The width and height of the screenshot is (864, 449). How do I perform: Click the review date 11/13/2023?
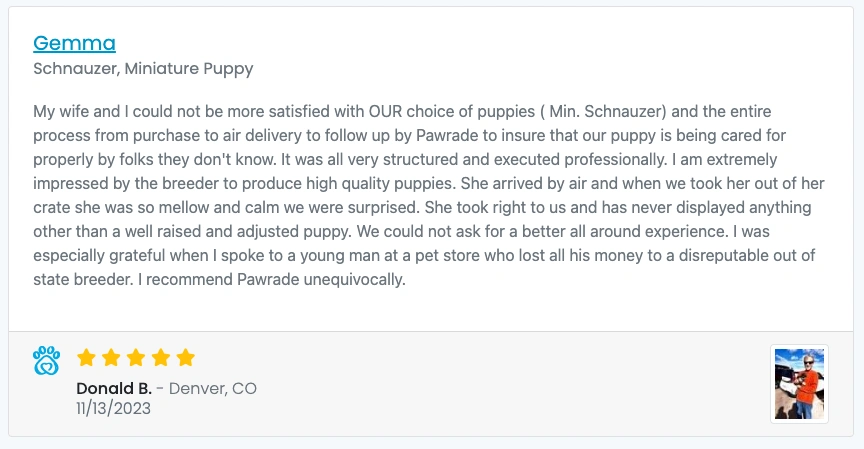111,407
